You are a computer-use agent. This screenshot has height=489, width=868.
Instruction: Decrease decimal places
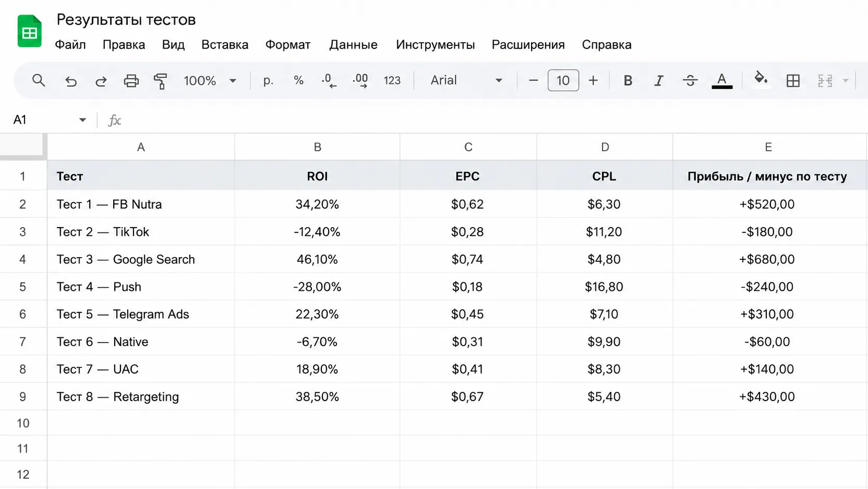pos(329,81)
